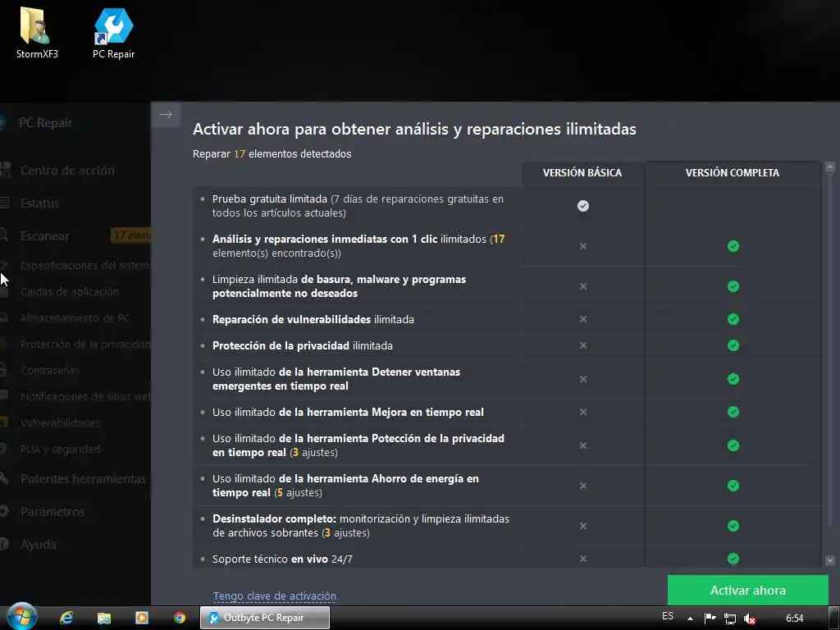This screenshot has width=840, height=630.
Task: Click green check for Mejora en tiempo real
Action: [x=733, y=412]
